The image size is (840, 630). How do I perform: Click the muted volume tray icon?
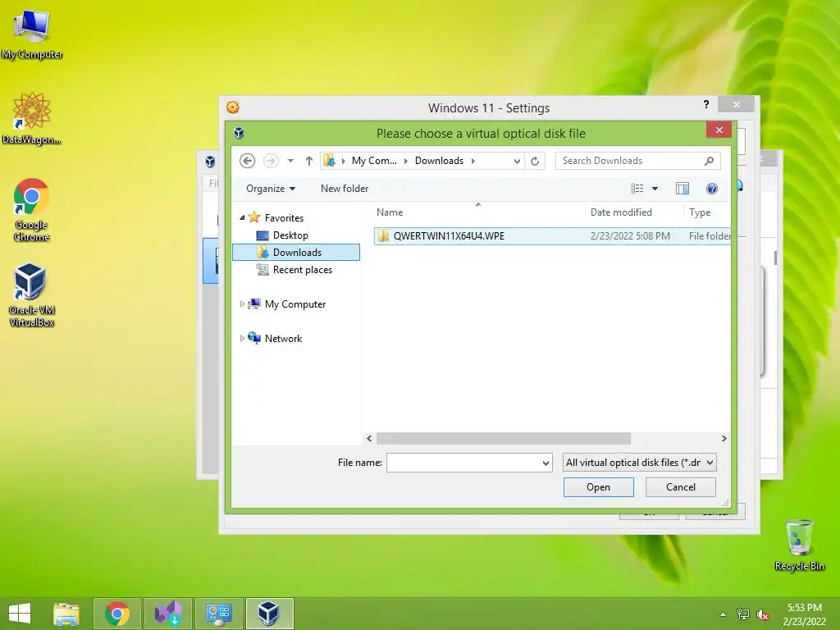pos(762,614)
